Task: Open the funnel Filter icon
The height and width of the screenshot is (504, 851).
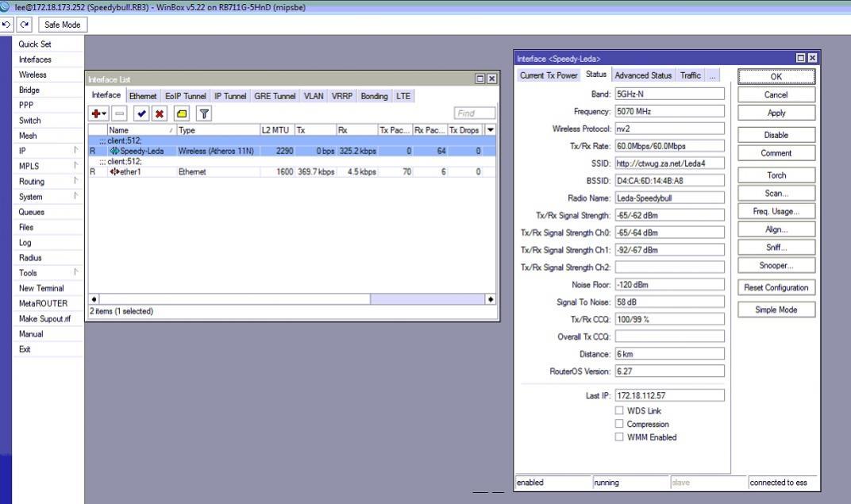Action: point(204,114)
